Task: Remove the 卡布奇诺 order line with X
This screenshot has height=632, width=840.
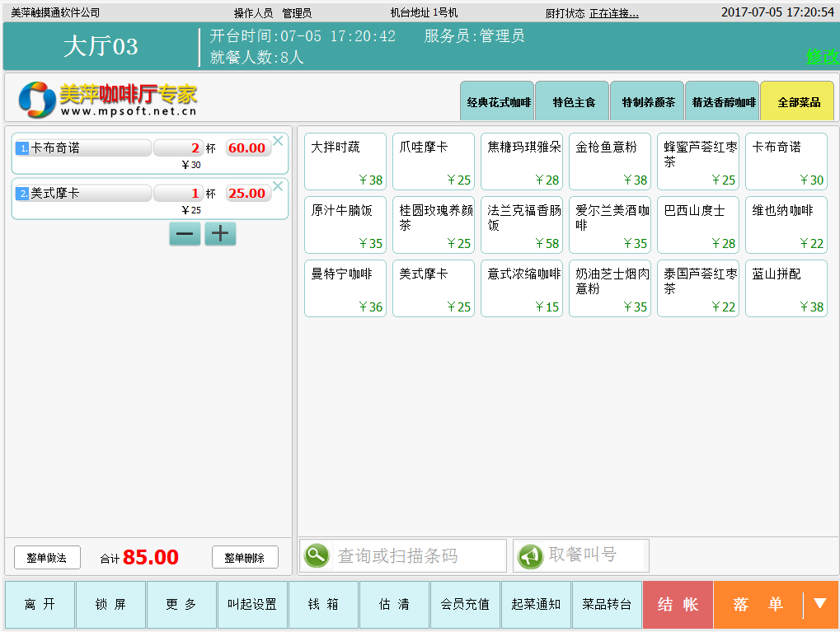Action: click(278, 141)
